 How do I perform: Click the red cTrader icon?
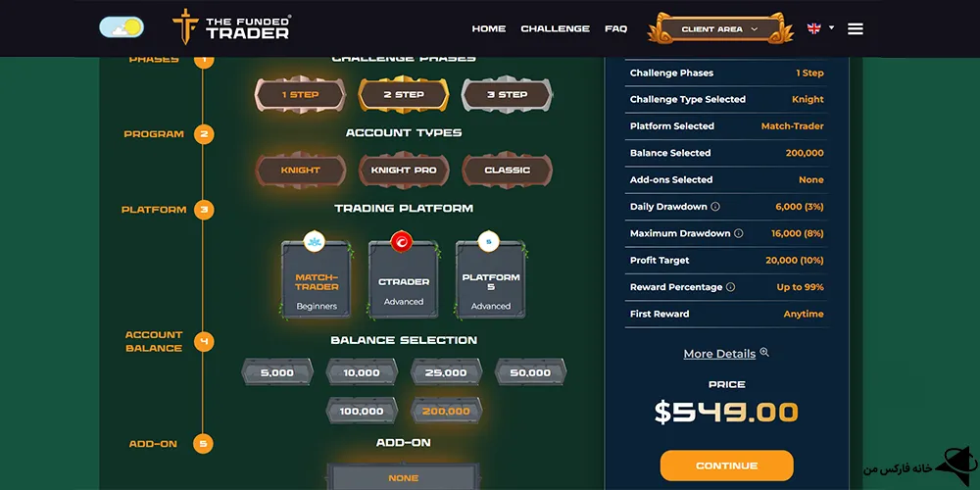point(401,242)
